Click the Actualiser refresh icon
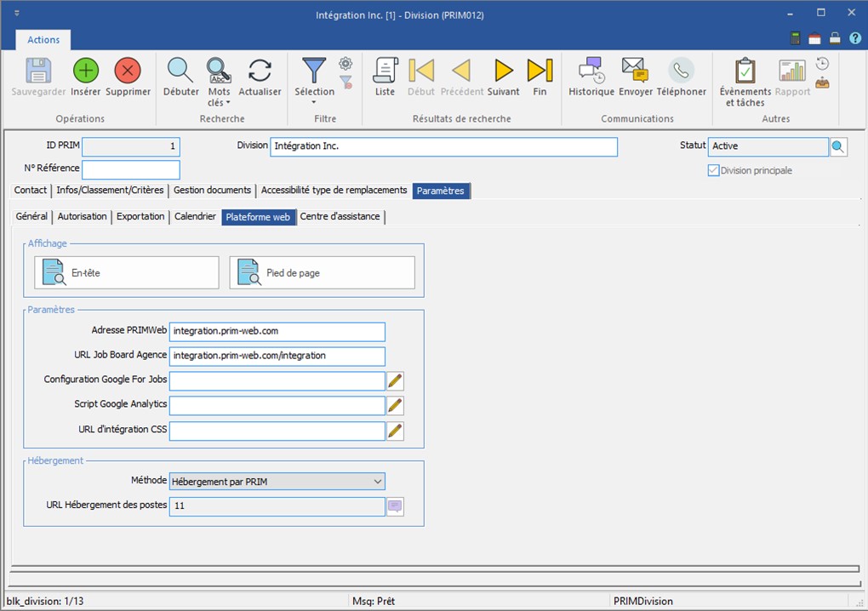 pyautogui.click(x=260, y=71)
